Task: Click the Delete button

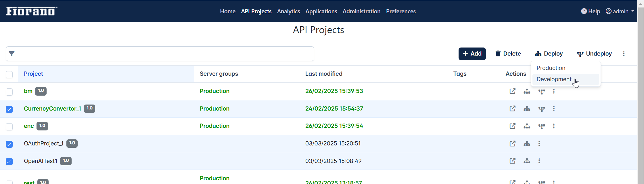Action: [x=508, y=54]
